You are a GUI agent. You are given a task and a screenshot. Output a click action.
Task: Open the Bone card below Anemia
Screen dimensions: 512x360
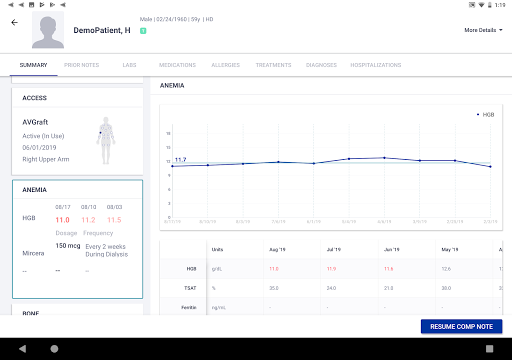click(77, 310)
